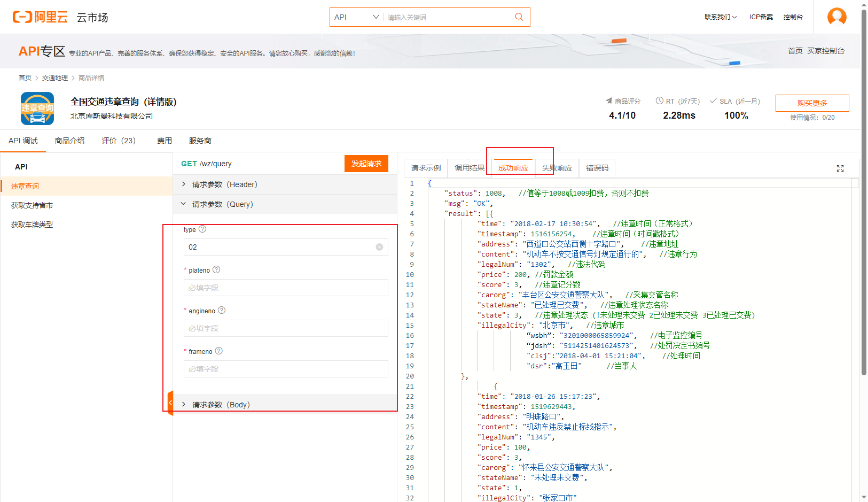
Task: Click 交通地理 breadcrumb link
Action: point(55,78)
